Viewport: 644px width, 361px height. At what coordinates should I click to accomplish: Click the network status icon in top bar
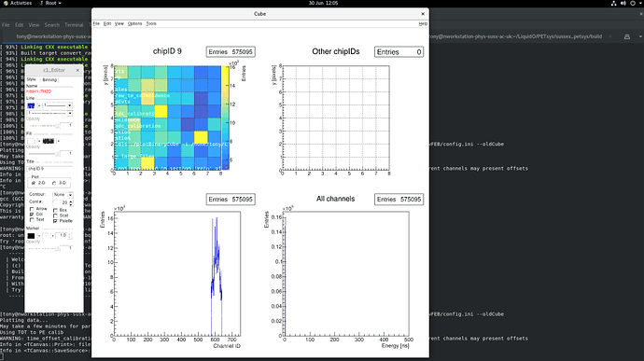coord(613,3)
